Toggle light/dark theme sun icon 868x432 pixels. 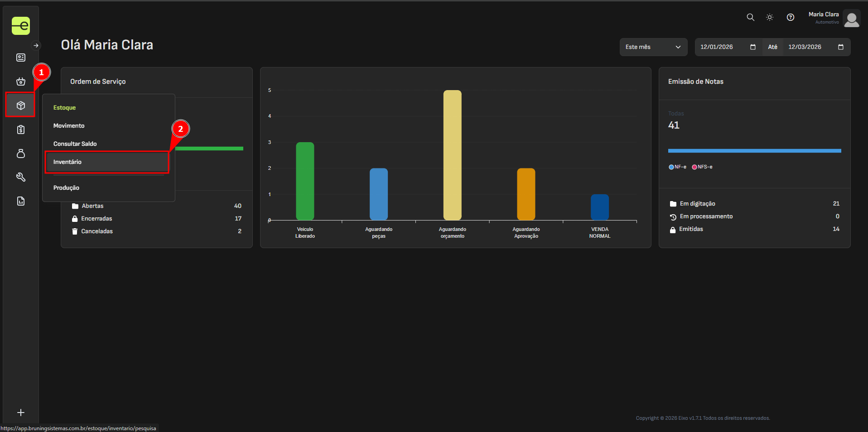coord(770,17)
